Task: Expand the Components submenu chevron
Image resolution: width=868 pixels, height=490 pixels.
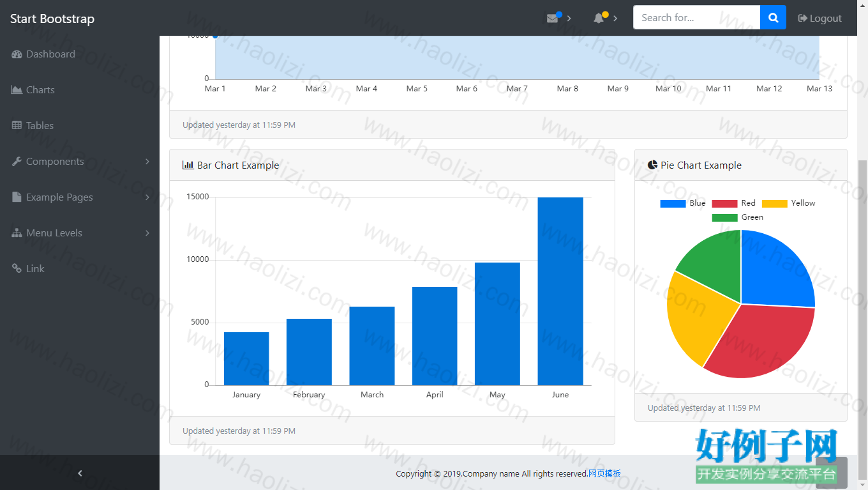Action: [x=147, y=162]
